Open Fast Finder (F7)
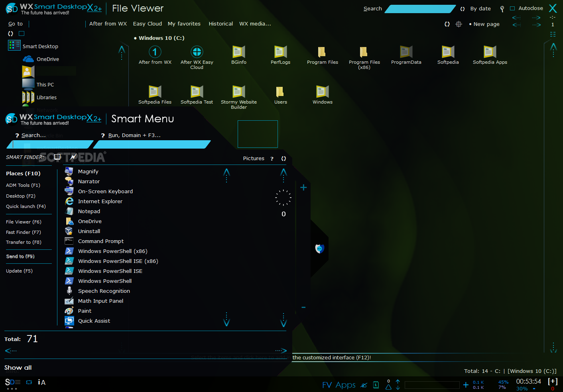The width and height of the screenshot is (563, 392). (x=24, y=232)
